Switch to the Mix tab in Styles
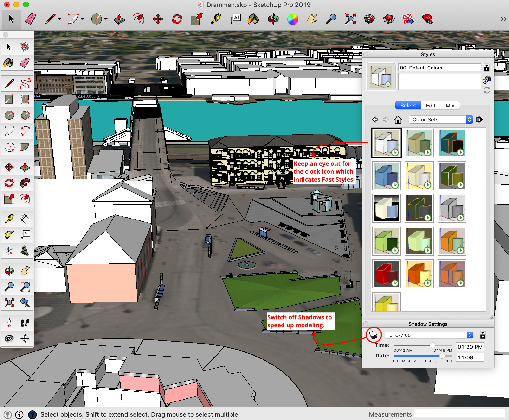The height and width of the screenshot is (420, 509). (x=450, y=106)
